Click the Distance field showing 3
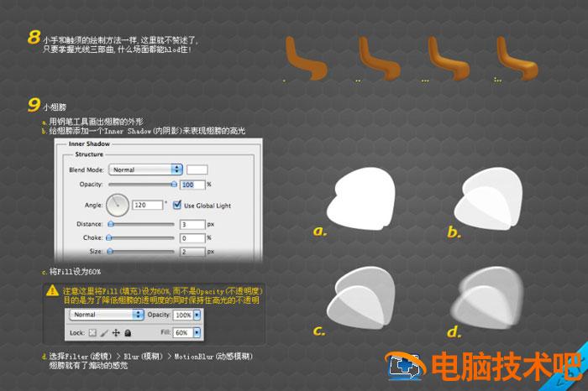 [192, 224]
